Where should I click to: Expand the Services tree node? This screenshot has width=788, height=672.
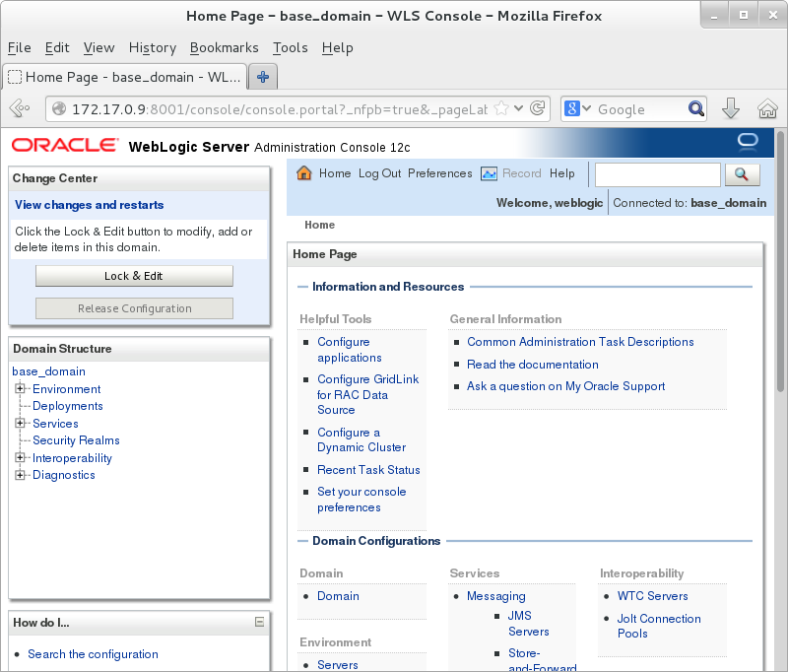point(20,424)
